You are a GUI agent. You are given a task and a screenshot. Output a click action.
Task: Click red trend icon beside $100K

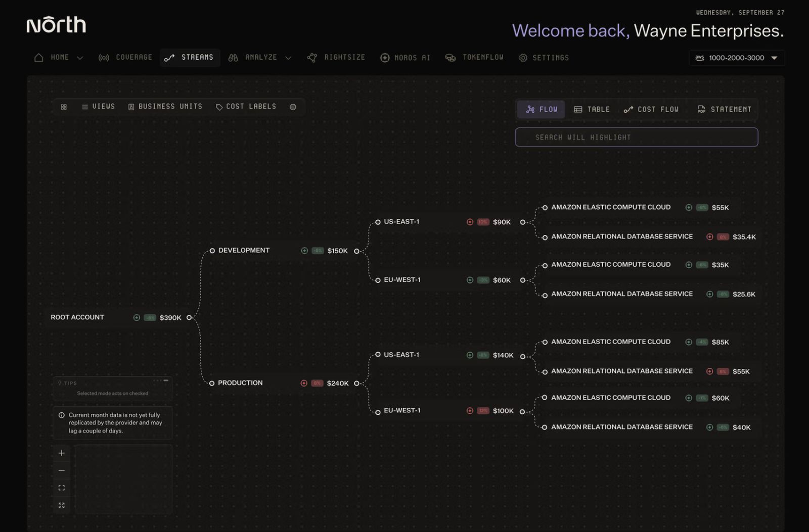pyautogui.click(x=470, y=411)
